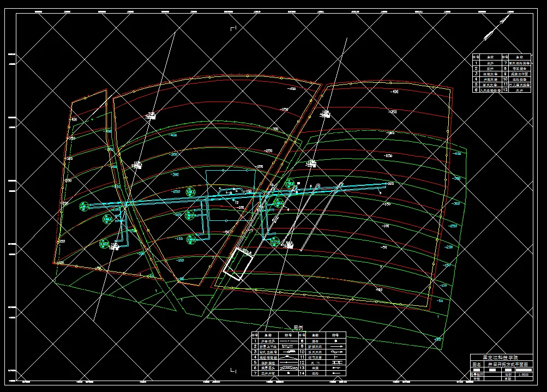Image resolution: width=547 pixels, height=392 pixels.
Task: Click legend row 1 boundary line symbol
Action: 288,341
